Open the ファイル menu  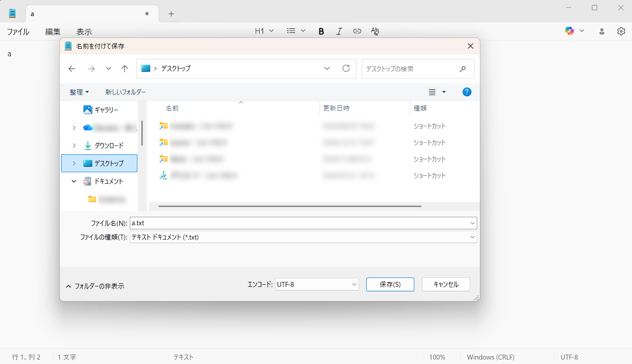tap(18, 32)
